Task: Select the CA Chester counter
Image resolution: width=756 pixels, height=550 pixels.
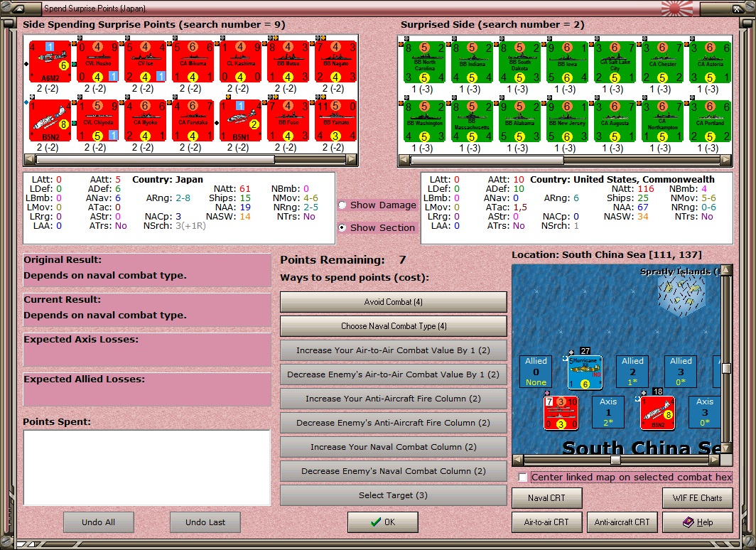Action: coord(663,63)
